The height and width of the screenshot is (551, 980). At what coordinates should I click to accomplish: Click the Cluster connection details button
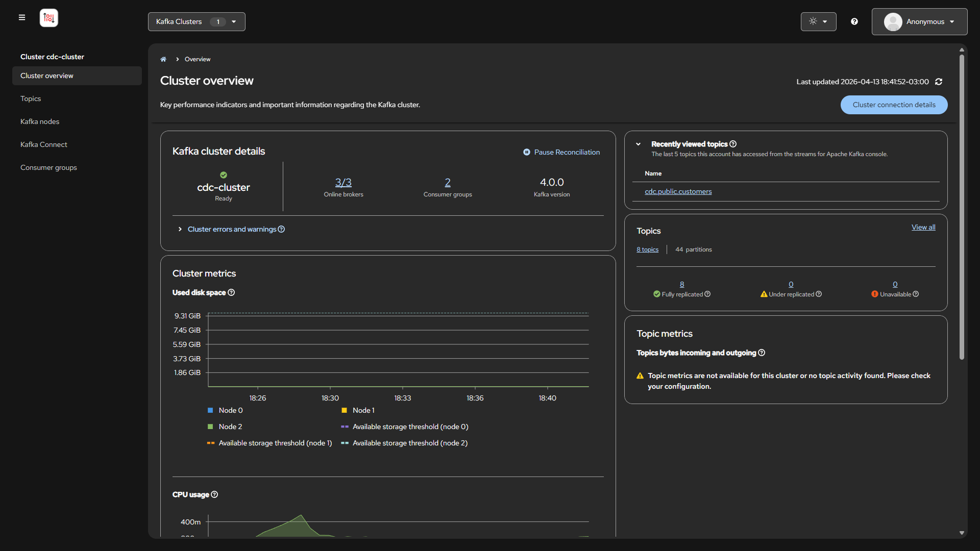pyautogui.click(x=894, y=105)
